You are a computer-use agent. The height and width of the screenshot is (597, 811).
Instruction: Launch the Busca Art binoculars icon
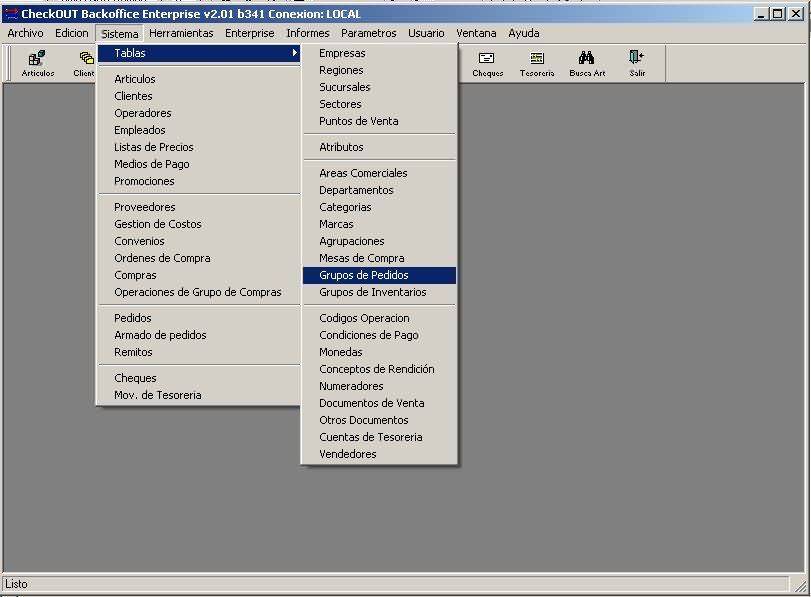tap(587, 64)
